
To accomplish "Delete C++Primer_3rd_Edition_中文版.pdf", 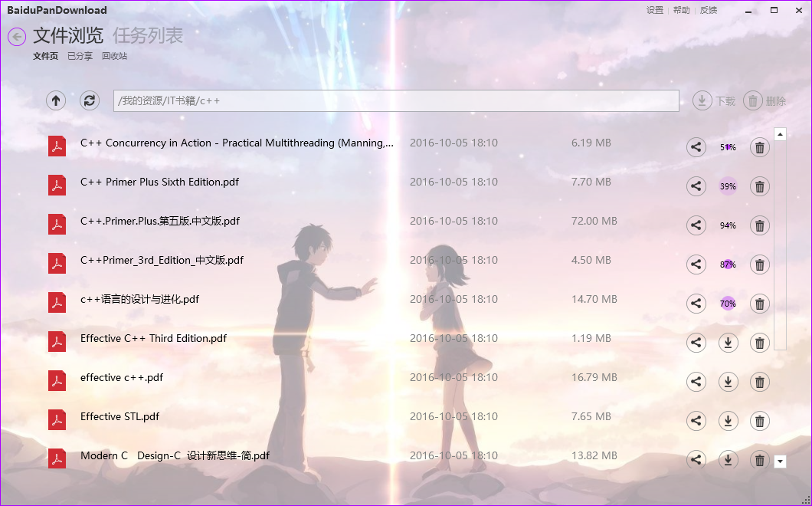I will click(x=760, y=264).
